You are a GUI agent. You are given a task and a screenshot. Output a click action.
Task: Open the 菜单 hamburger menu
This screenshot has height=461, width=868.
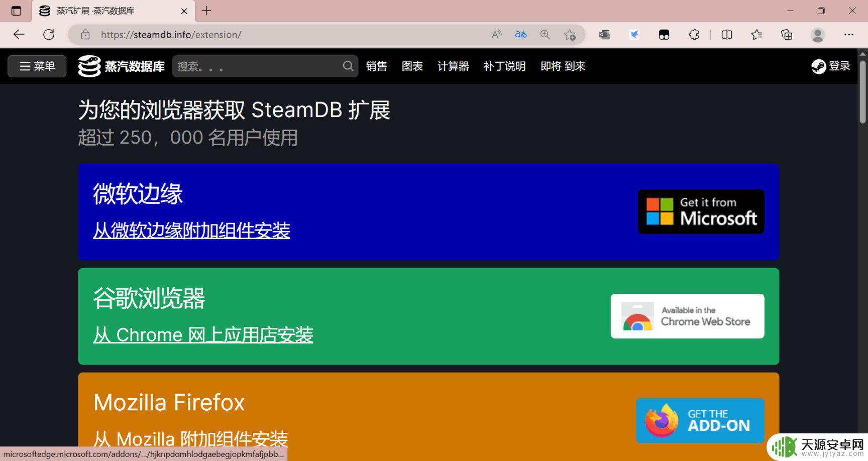[x=37, y=66]
